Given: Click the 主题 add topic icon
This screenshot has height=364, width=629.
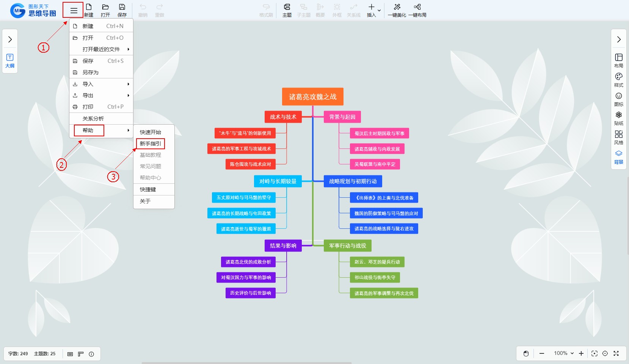Looking at the screenshot, I should [287, 10].
